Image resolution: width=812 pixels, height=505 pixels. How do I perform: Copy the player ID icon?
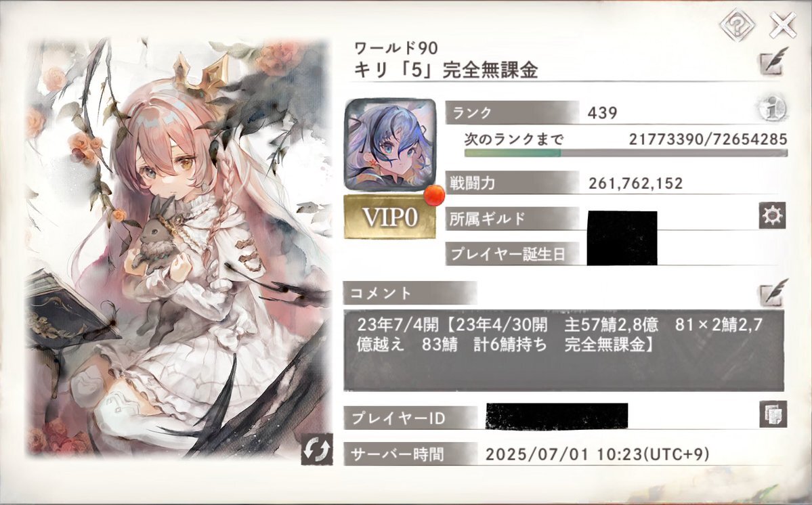click(773, 414)
